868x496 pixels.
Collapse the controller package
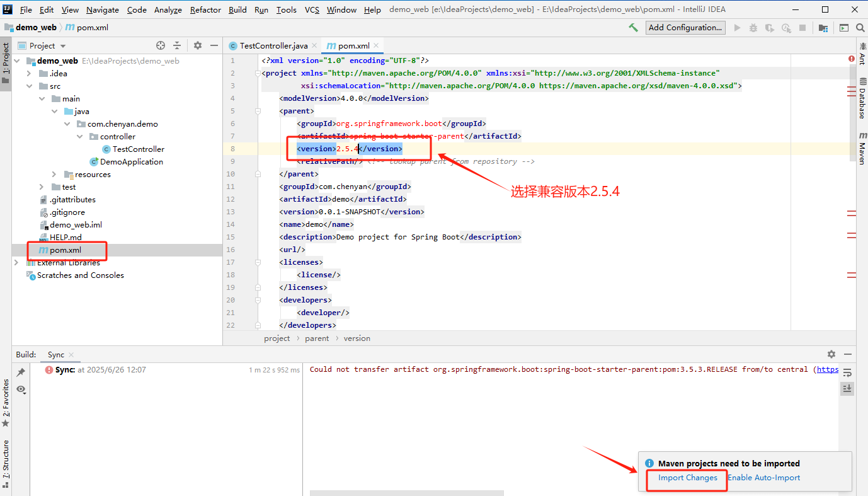(x=79, y=137)
